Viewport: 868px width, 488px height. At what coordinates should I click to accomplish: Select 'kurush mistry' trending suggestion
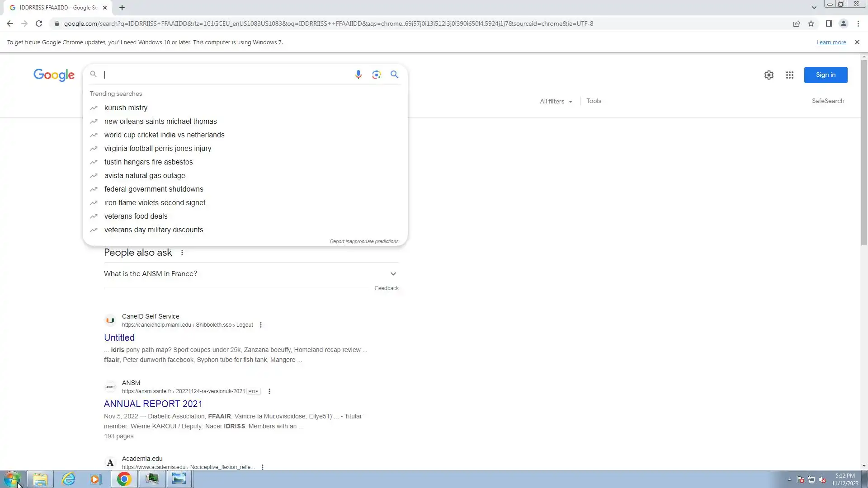pyautogui.click(x=126, y=108)
